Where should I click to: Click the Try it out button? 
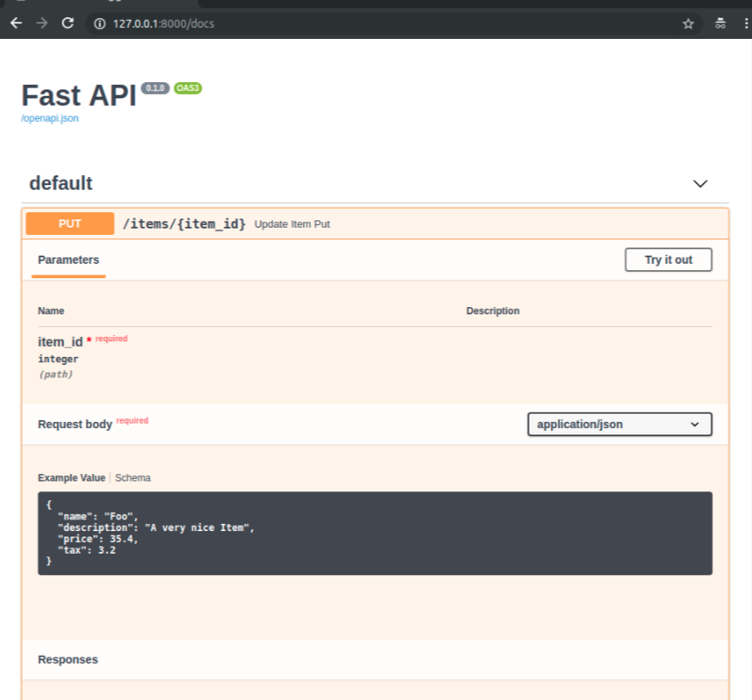point(668,260)
